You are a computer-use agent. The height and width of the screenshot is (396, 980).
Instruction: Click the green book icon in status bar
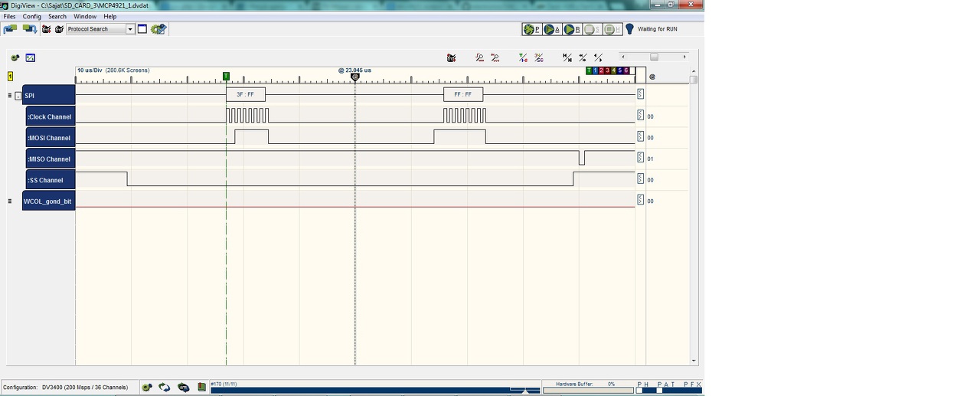[202, 388]
